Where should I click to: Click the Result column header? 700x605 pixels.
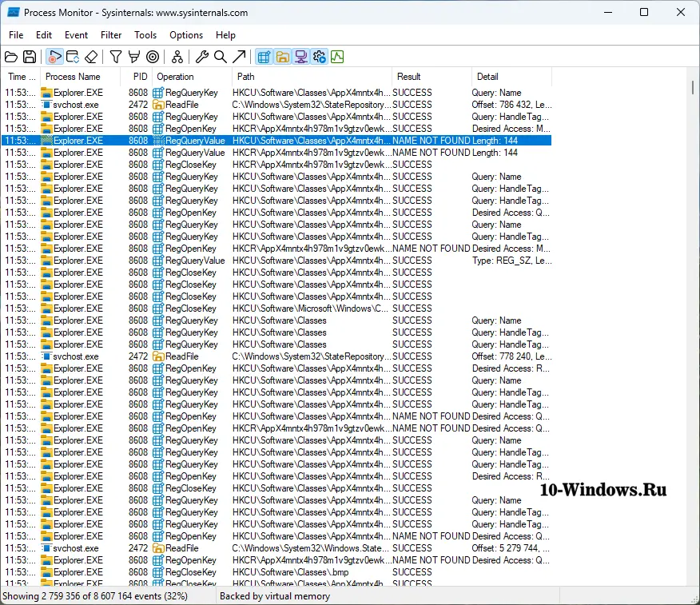click(x=432, y=77)
